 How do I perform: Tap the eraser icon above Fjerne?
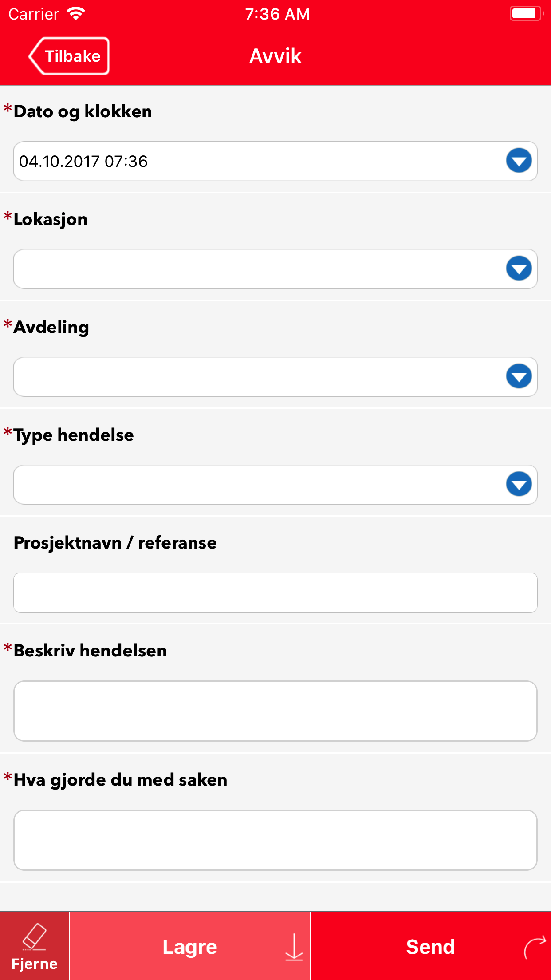(x=35, y=937)
